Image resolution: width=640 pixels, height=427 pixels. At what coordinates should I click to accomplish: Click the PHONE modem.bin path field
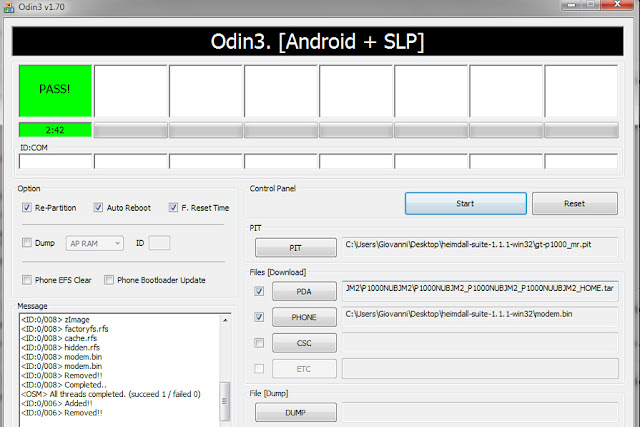tap(480, 317)
